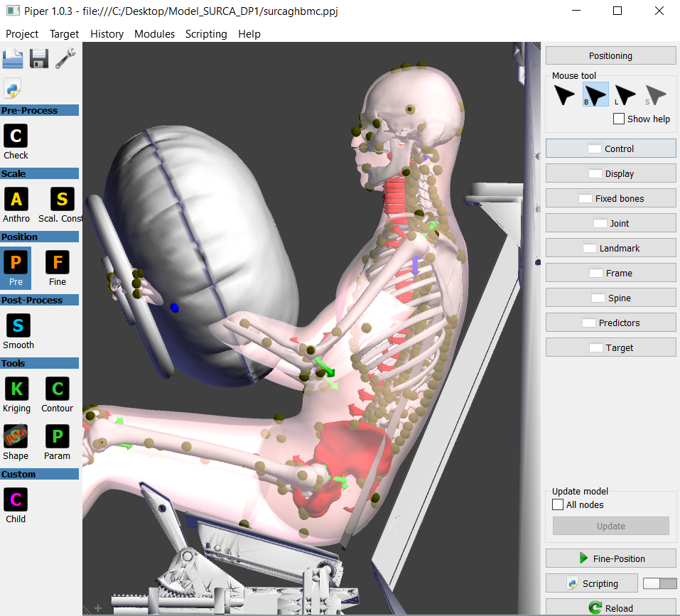Open the Scripting menu
This screenshot has height=616, width=680.
(206, 34)
